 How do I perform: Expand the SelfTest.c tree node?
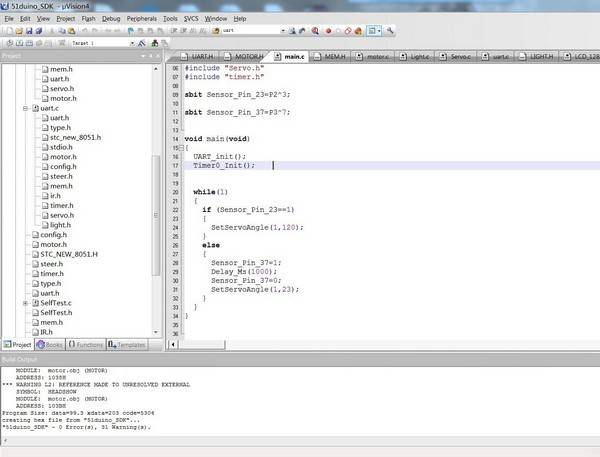point(25,302)
